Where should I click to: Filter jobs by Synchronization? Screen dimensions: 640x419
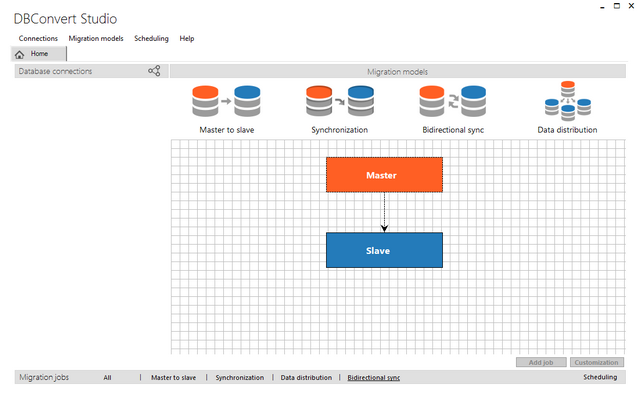[x=240, y=378]
